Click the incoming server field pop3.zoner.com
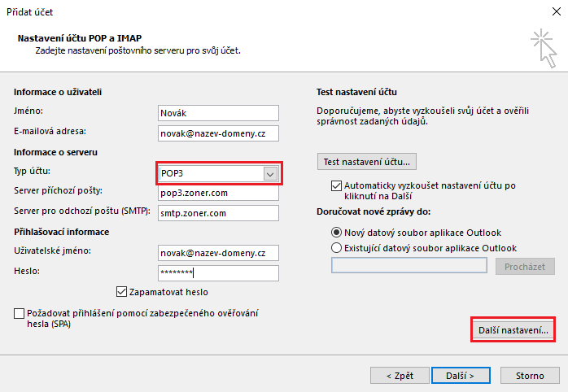This screenshot has width=568, height=392. coord(218,193)
